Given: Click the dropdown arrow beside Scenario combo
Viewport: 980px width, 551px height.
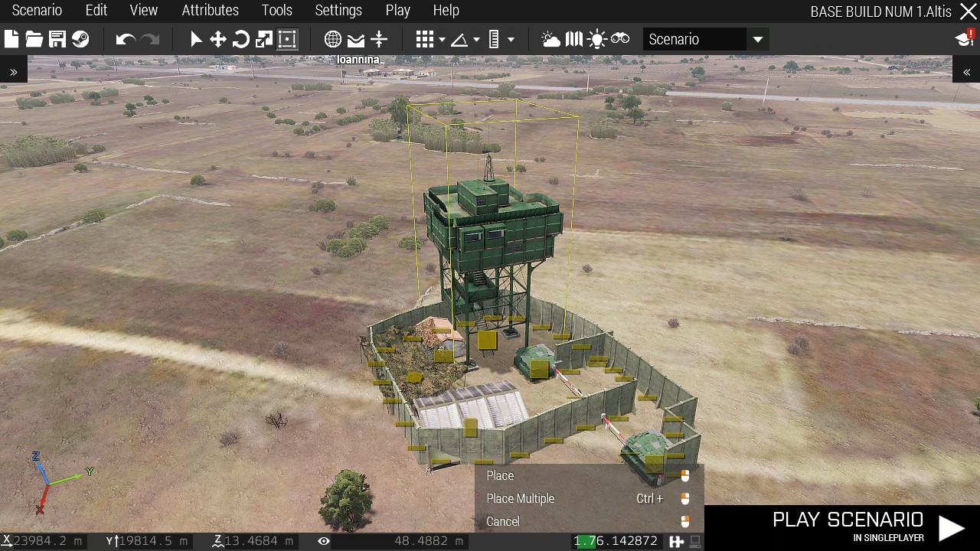Looking at the screenshot, I should click(758, 40).
